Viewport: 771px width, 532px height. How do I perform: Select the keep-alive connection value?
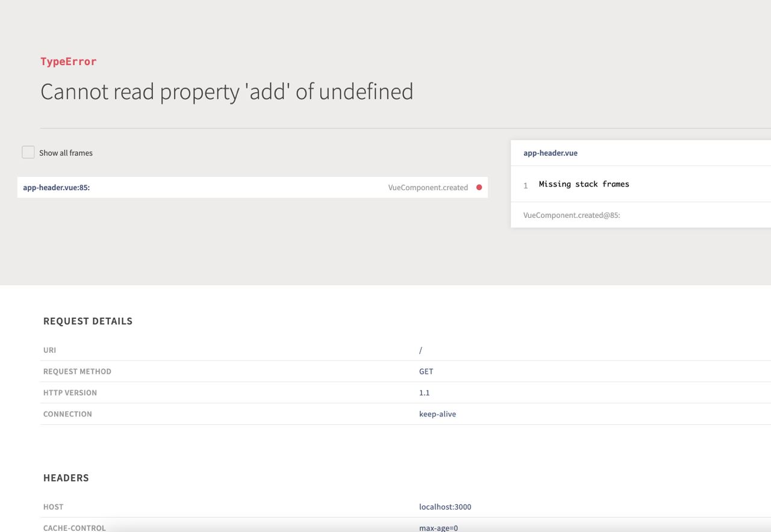pyautogui.click(x=438, y=414)
